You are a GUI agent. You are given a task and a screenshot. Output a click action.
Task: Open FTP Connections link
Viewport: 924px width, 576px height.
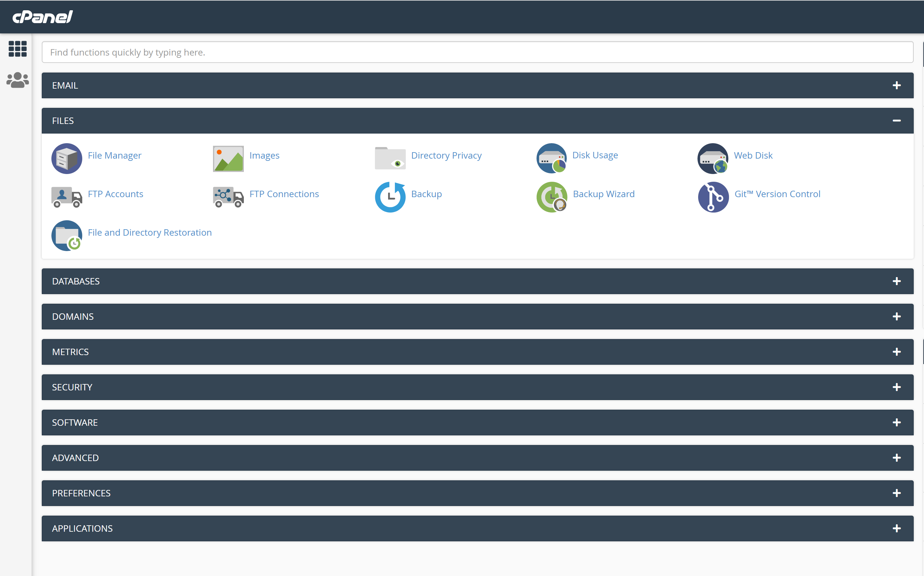point(284,194)
